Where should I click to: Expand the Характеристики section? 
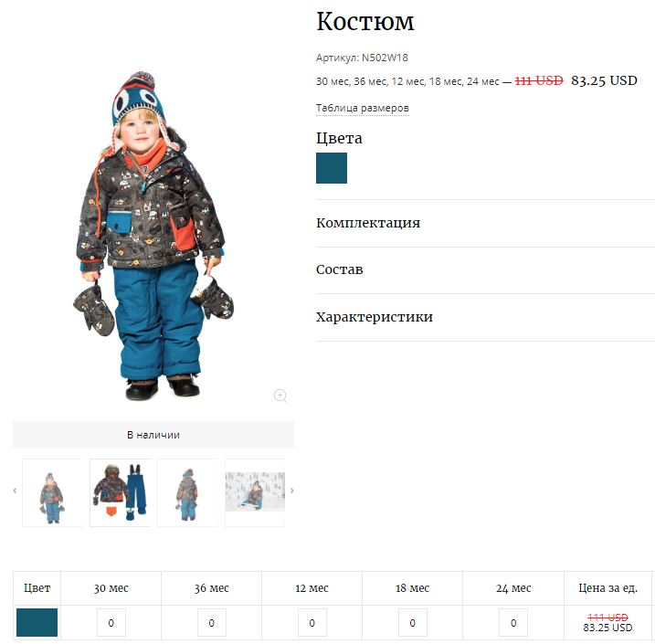(x=485, y=317)
